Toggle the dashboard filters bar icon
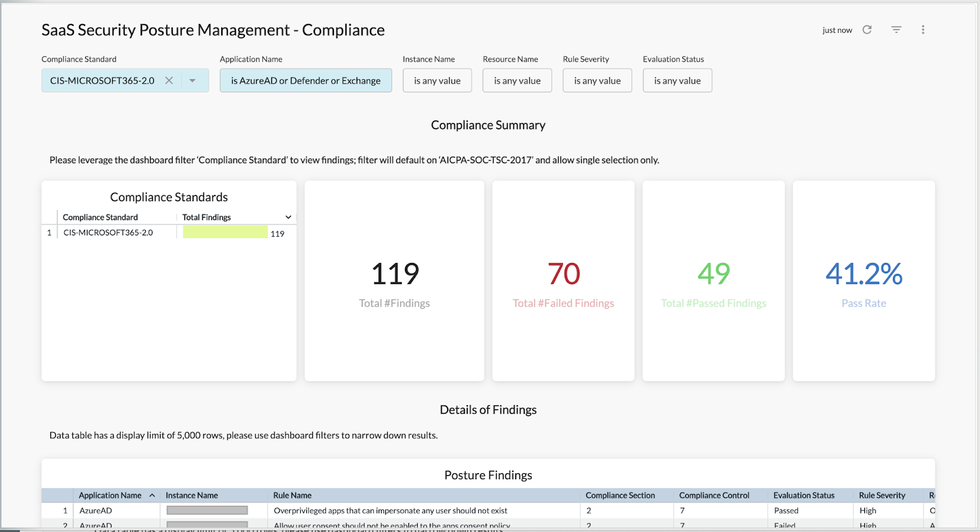 (x=896, y=29)
